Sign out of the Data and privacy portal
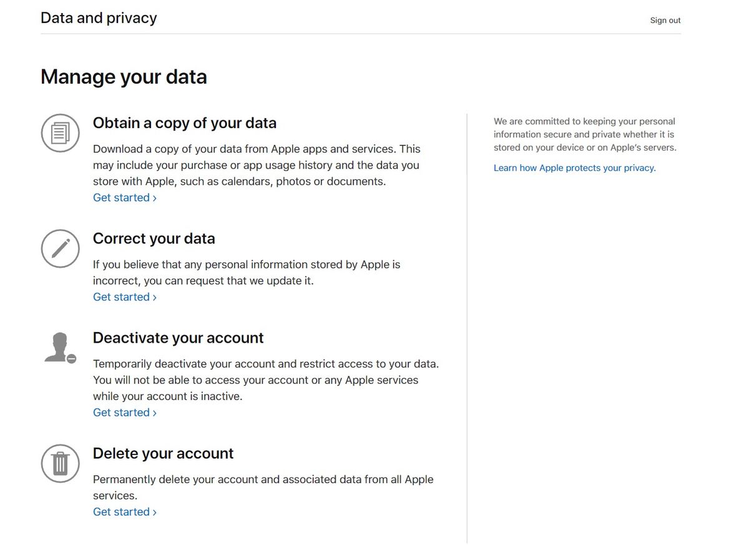Viewport: 749px width, 560px height. click(x=665, y=20)
